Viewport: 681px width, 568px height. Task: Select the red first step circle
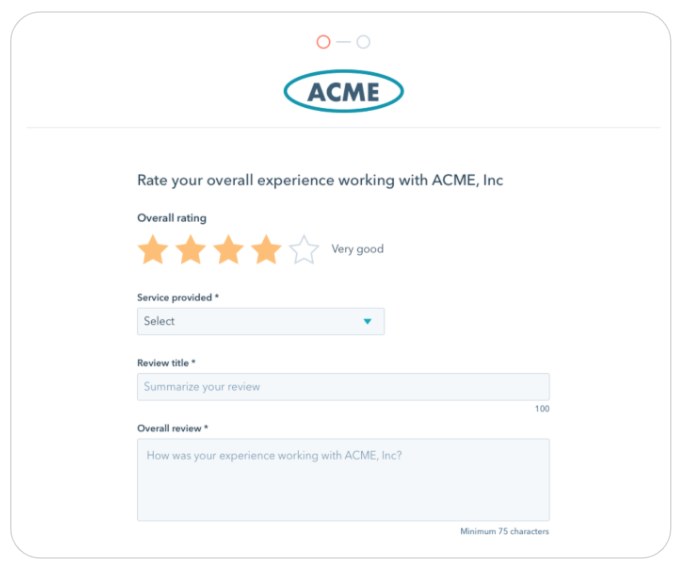pos(324,42)
